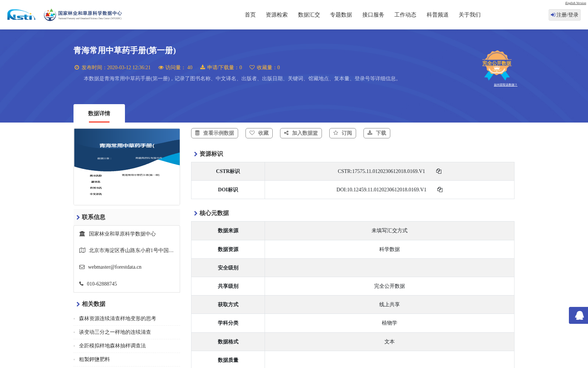Viewport: 588px width, 368px height.
Task: Click the envelope icon beside webmaster email
Action: pyautogui.click(x=82, y=267)
